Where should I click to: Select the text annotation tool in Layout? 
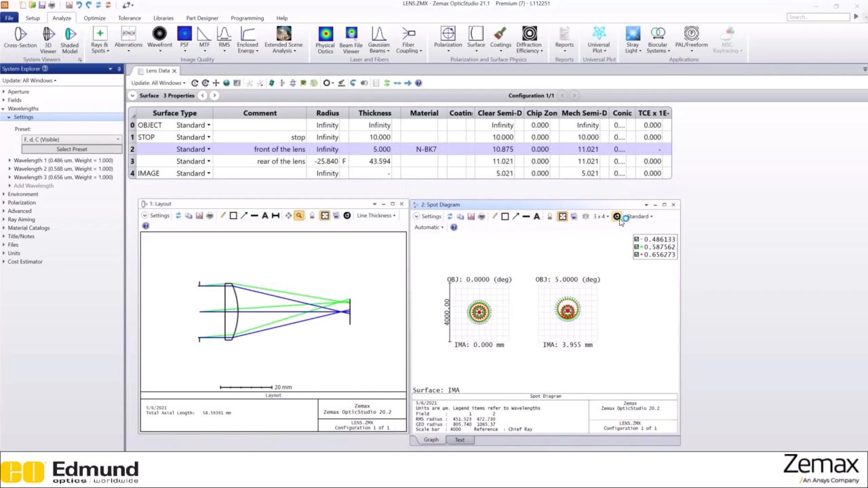click(265, 216)
